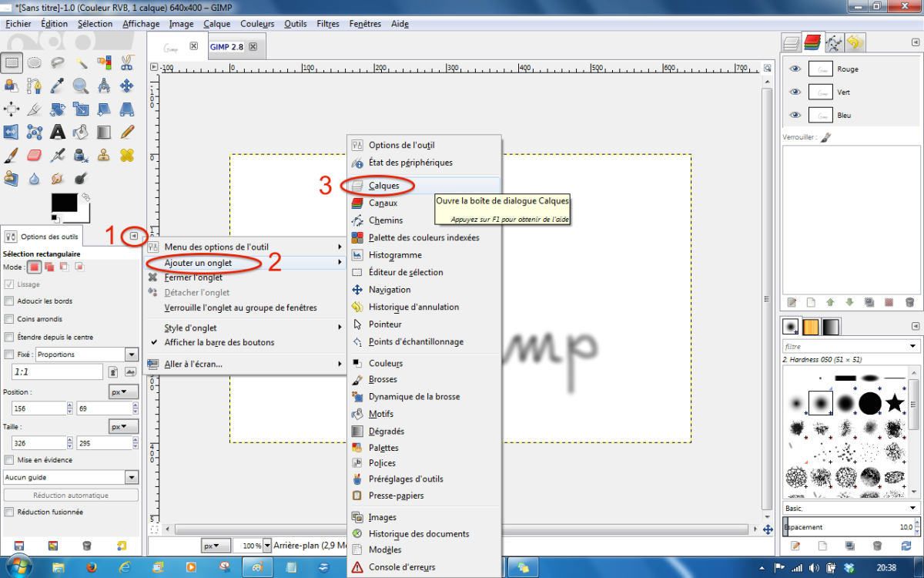
Task: Select the Bucket Fill tool
Action: 81,133
